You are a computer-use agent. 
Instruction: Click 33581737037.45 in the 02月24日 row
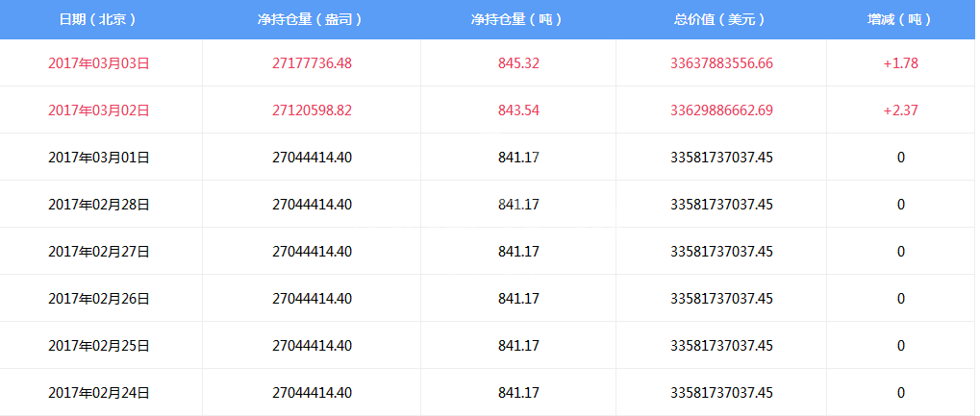click(722, 393)
